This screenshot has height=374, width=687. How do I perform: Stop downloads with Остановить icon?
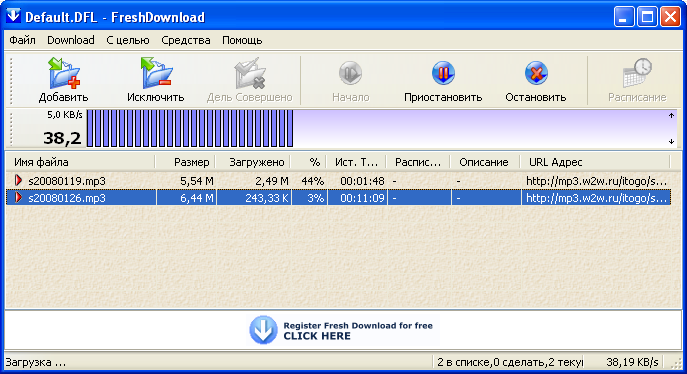(536, 73)
